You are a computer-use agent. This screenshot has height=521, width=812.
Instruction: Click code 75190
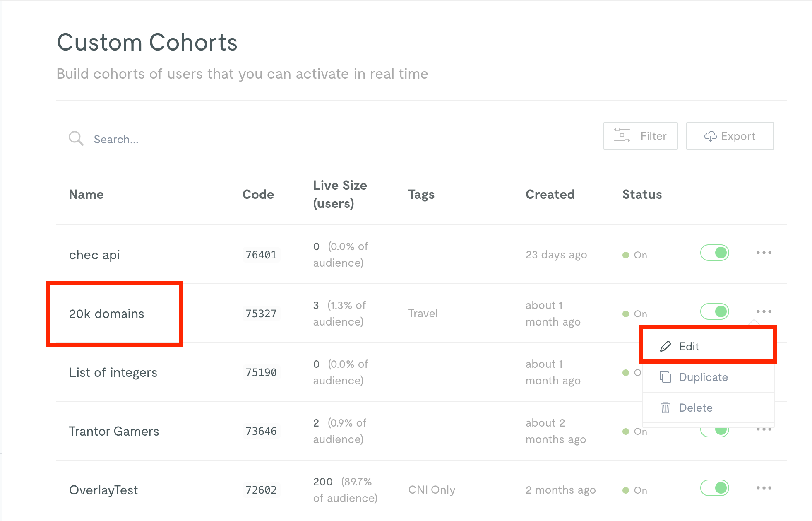pyautogui.click(x=261, y=372)
